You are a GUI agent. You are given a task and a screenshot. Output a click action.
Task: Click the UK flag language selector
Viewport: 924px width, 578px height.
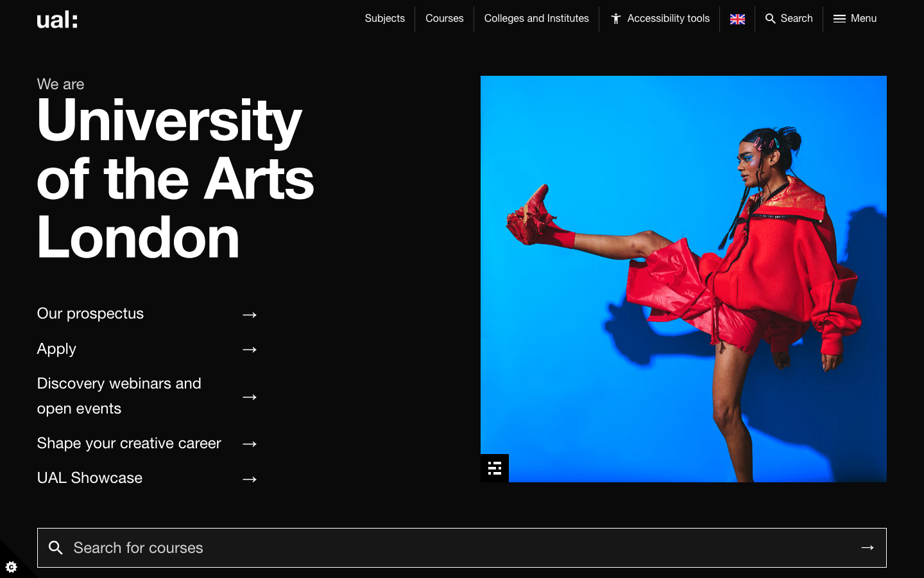point(737,19)
